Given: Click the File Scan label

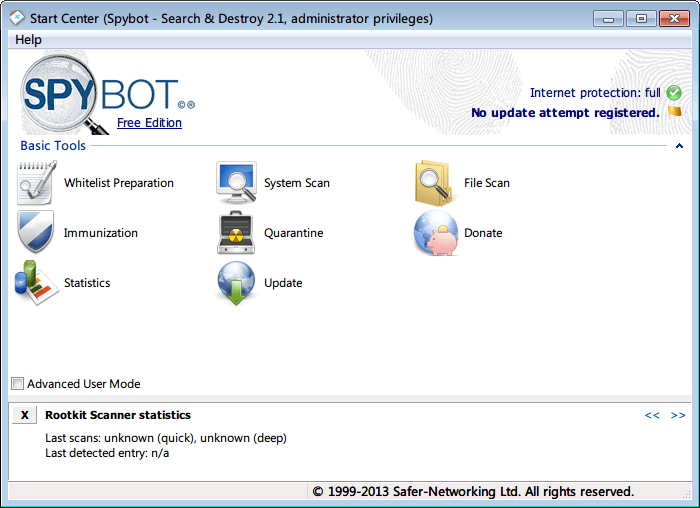Looking at the screenshot, I should (x=487, y=183).
